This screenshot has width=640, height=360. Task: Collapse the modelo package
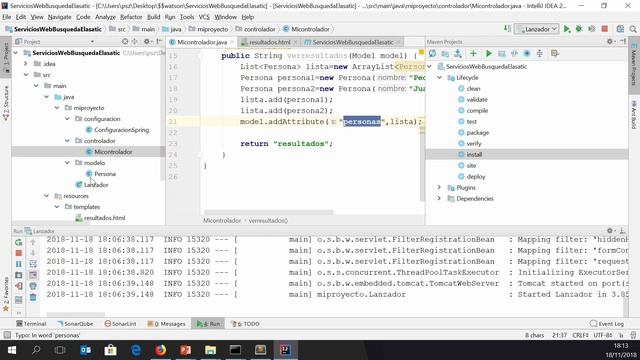pyautogui.click(x=67, y=162)
